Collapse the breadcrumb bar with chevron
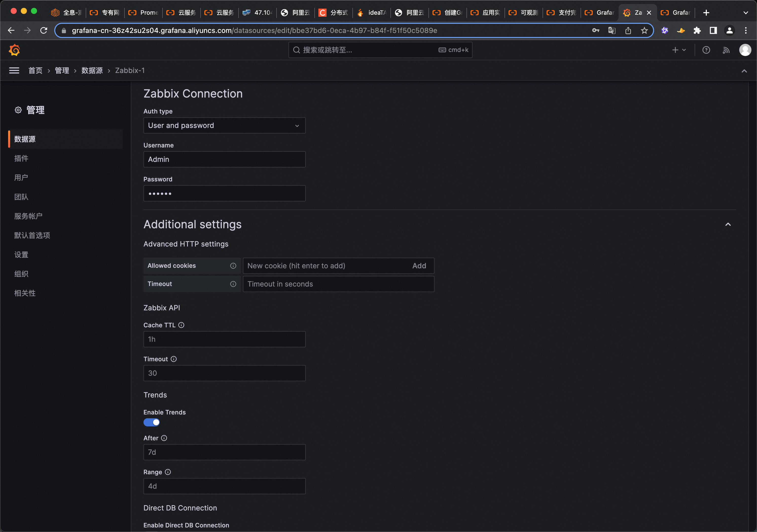 tap(744, 71)
